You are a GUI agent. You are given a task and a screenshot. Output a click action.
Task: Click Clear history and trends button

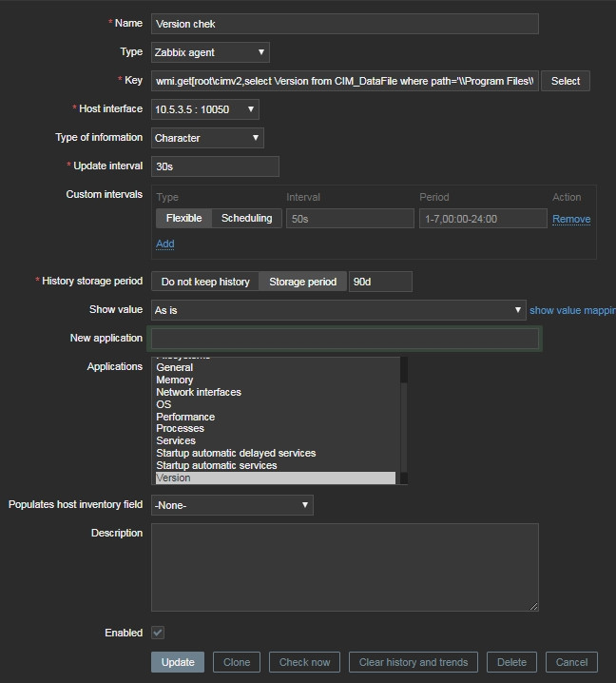point(414,662)
